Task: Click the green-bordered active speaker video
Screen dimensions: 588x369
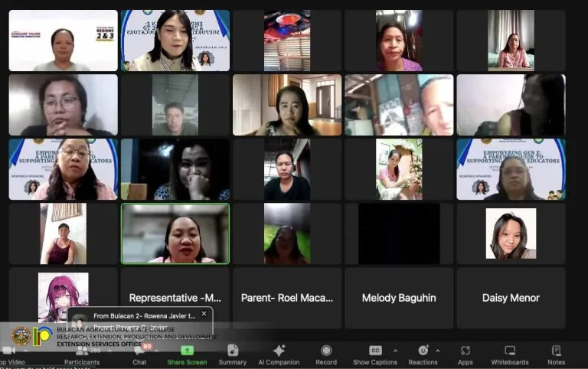Action: (175, 233)
